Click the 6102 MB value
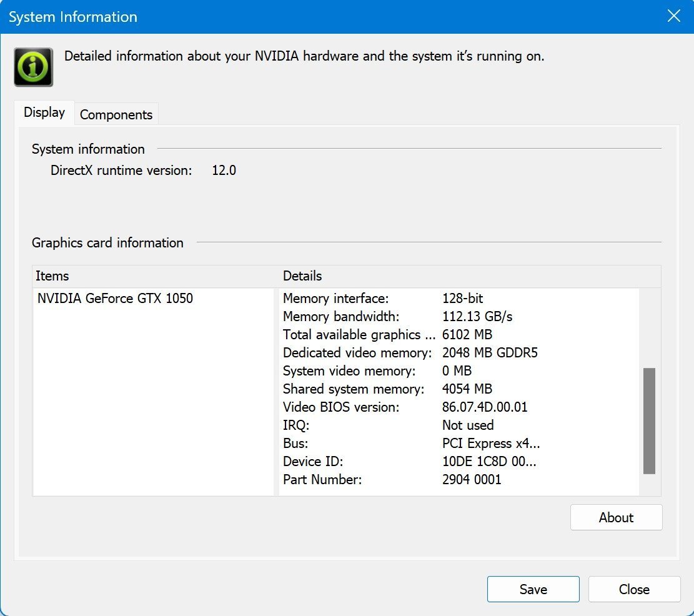This screenshot has height=616, width=694. (x=467, y=335)
